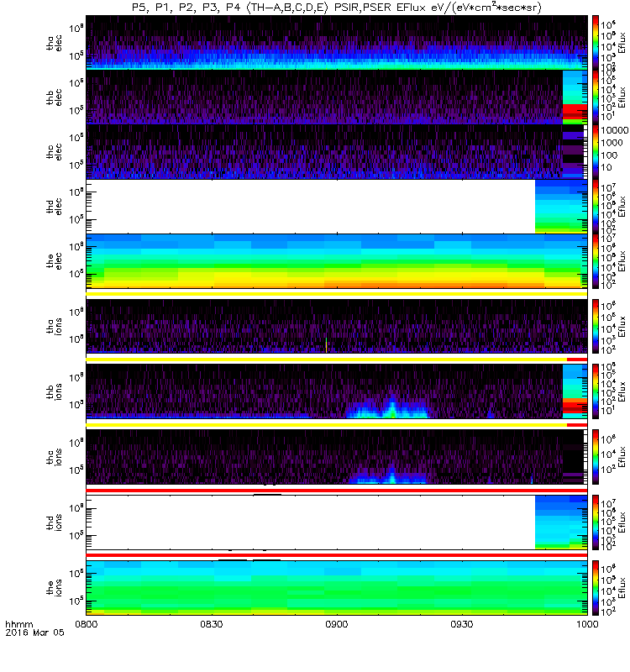Screen dimensions: 630x672
Task: Click the '10000' label on thc elec color scale
Action: click(x=614, y=130)
